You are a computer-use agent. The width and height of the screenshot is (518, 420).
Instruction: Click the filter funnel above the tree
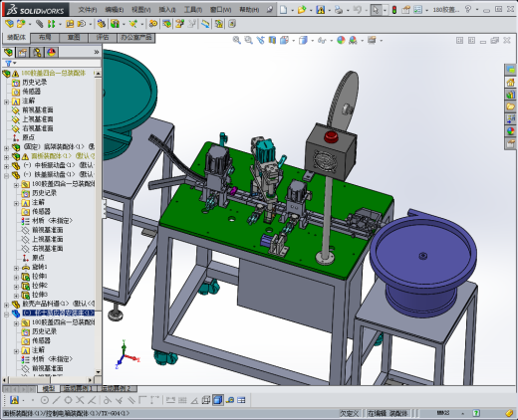(9, 63)
